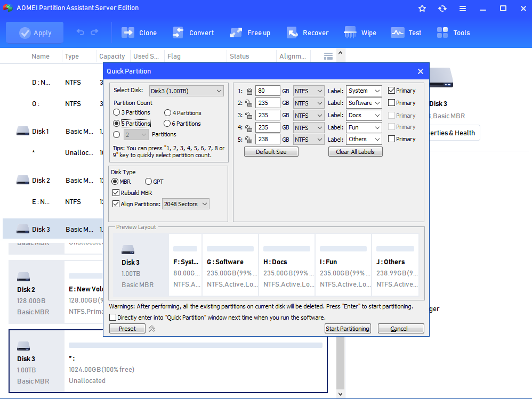Screen dimensions: 532x399
Task: Open the Recover tool
Action: [x=308, y=32]
